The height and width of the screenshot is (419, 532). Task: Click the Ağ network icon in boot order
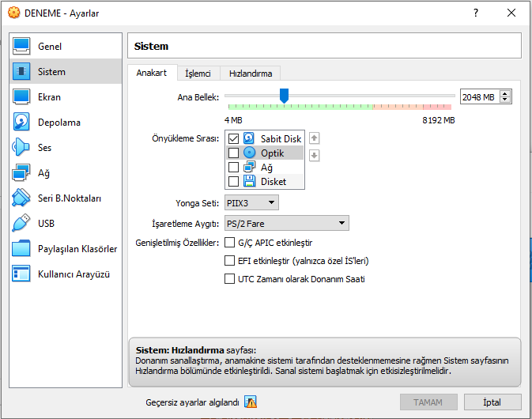249,167
